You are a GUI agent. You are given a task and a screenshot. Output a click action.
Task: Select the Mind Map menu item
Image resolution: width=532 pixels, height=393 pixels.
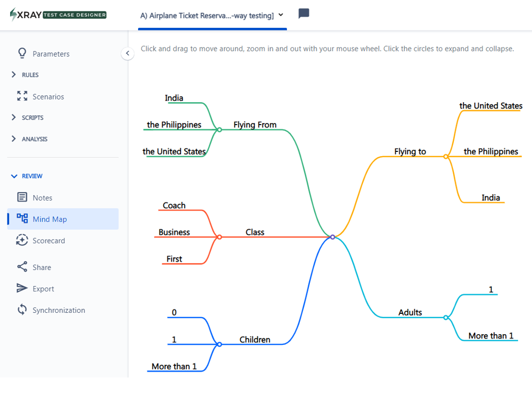(49, 219)
